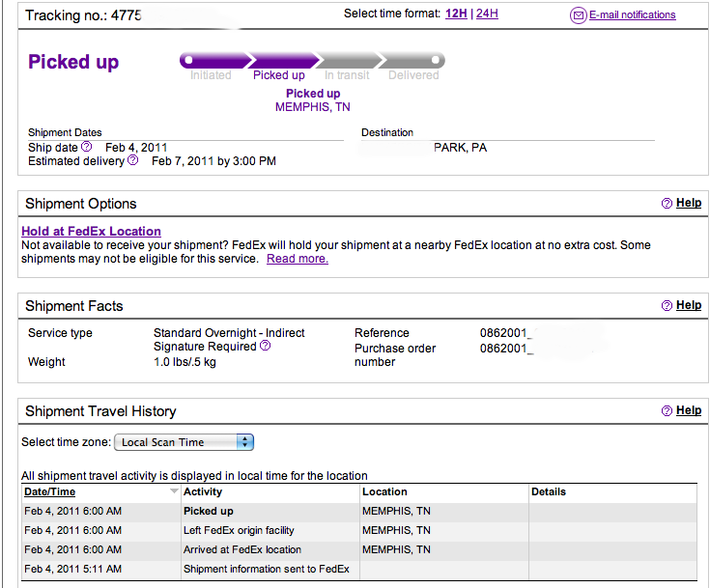Click the Activity column header
Screen dimensions: 710x588
(203, 492)
